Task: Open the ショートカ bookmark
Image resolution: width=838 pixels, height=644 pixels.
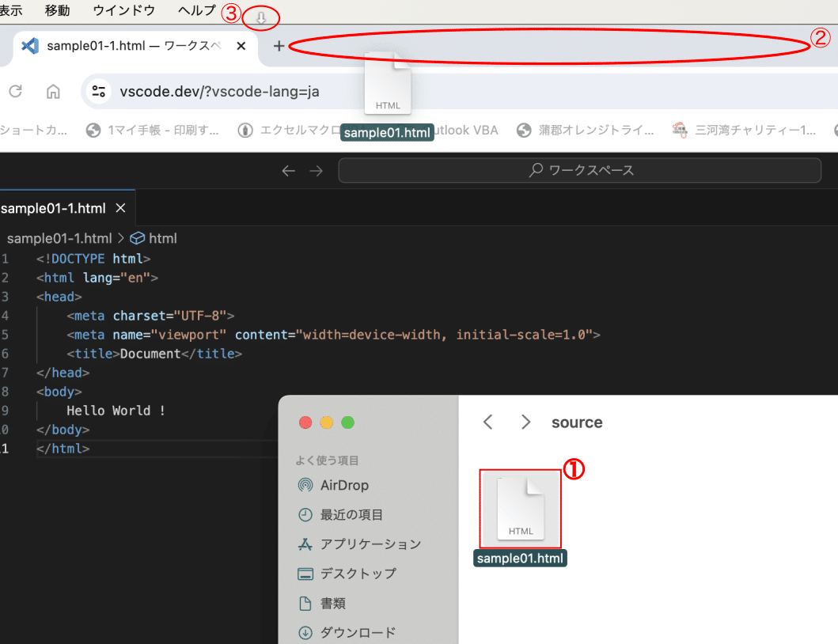Action: click(x=34, y=131)
